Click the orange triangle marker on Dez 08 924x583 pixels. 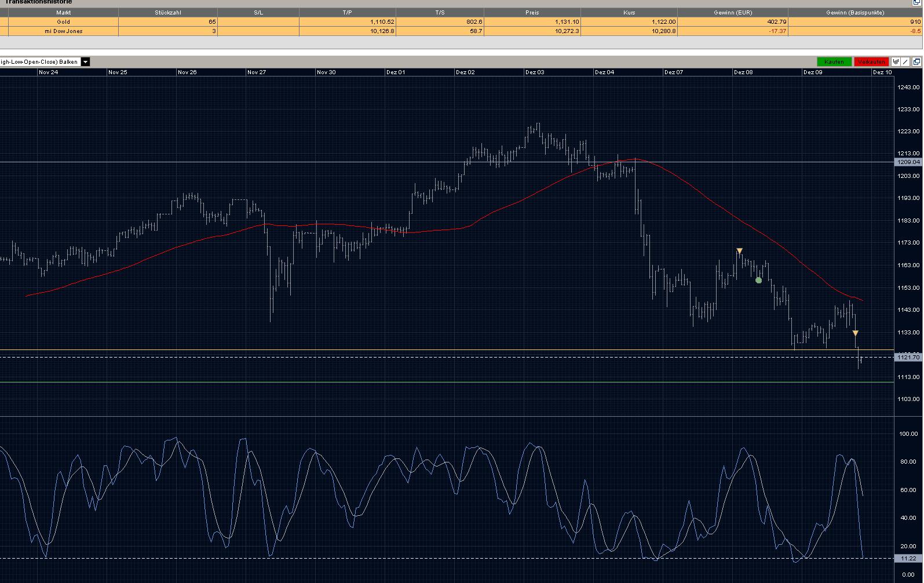[739, 251]
